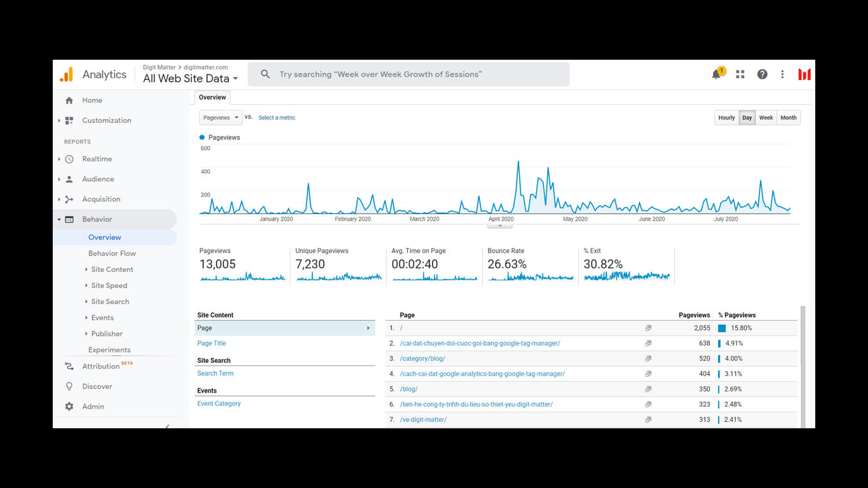Open Behavior Flow report
The width and height of the screenshot is (868, 488).
tap(112, 254)
